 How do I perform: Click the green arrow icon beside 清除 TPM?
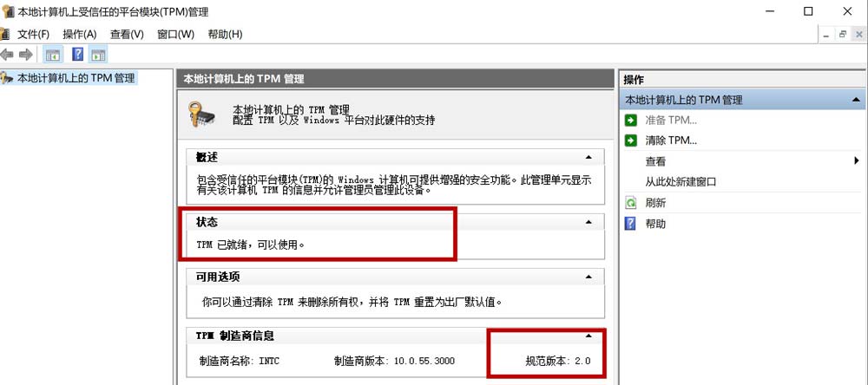pos(630,140)
